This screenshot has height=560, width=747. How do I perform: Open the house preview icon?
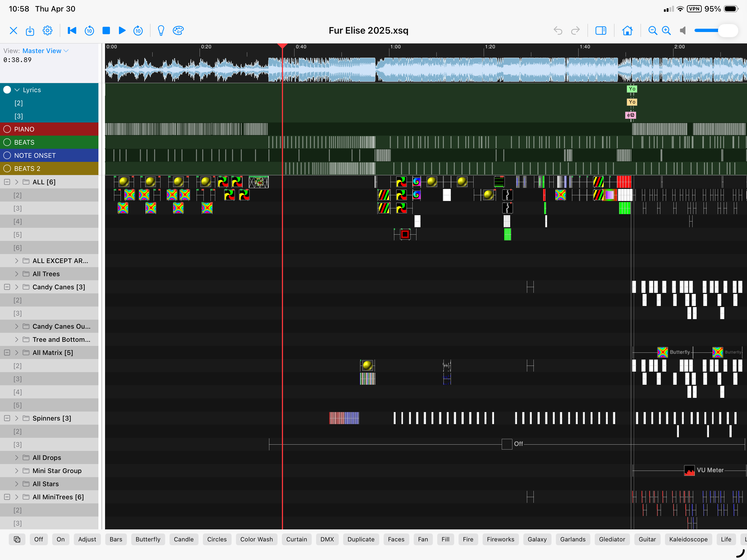pos(627,31)
